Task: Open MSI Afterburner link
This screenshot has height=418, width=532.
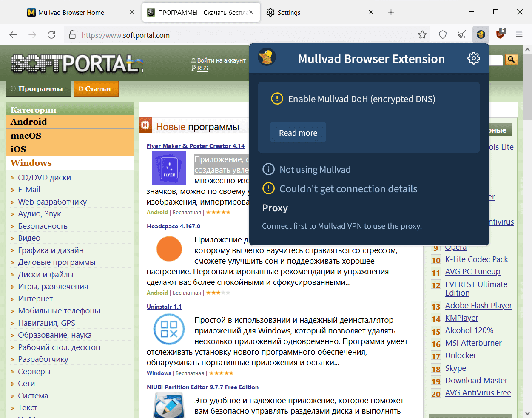Action: (473, 343)
